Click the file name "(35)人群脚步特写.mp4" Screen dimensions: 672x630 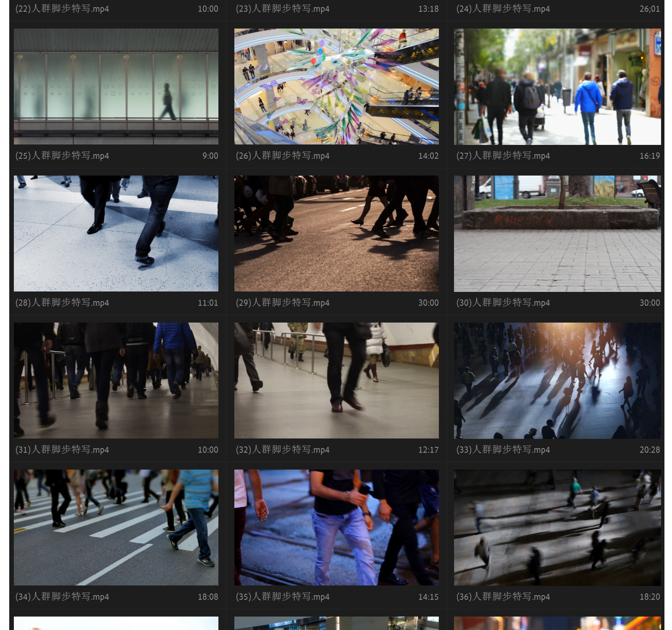pos(283,597)
